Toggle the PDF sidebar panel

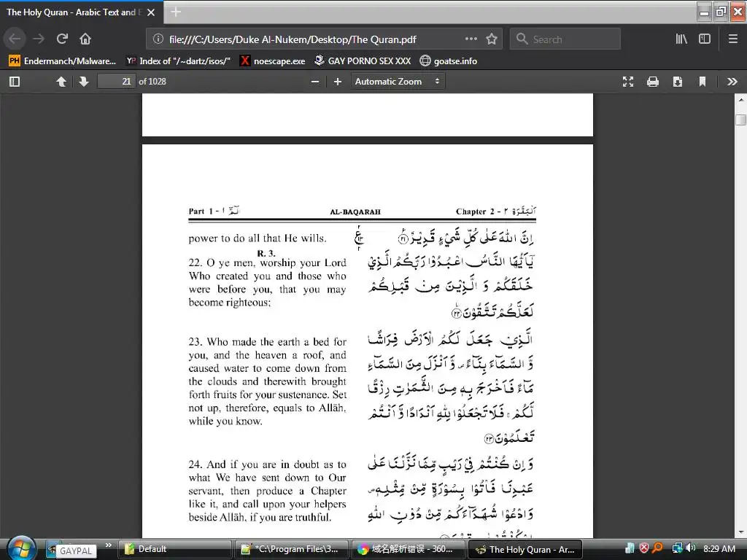[15, 82]
